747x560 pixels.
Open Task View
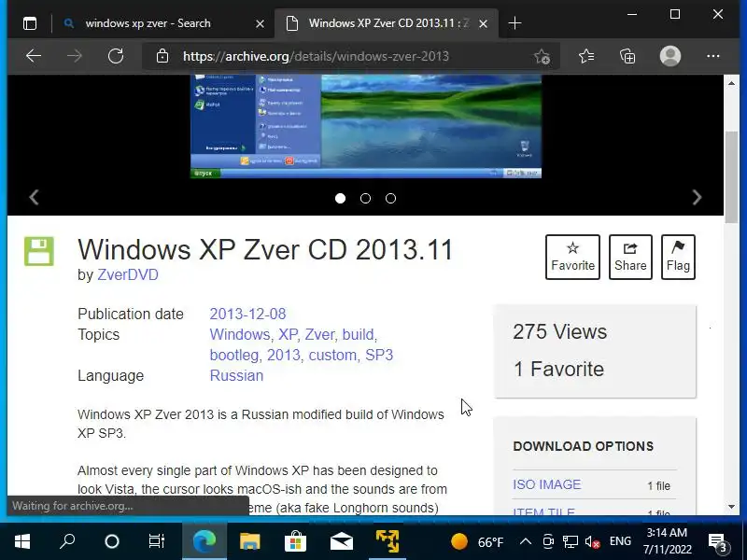pos(156,541)
